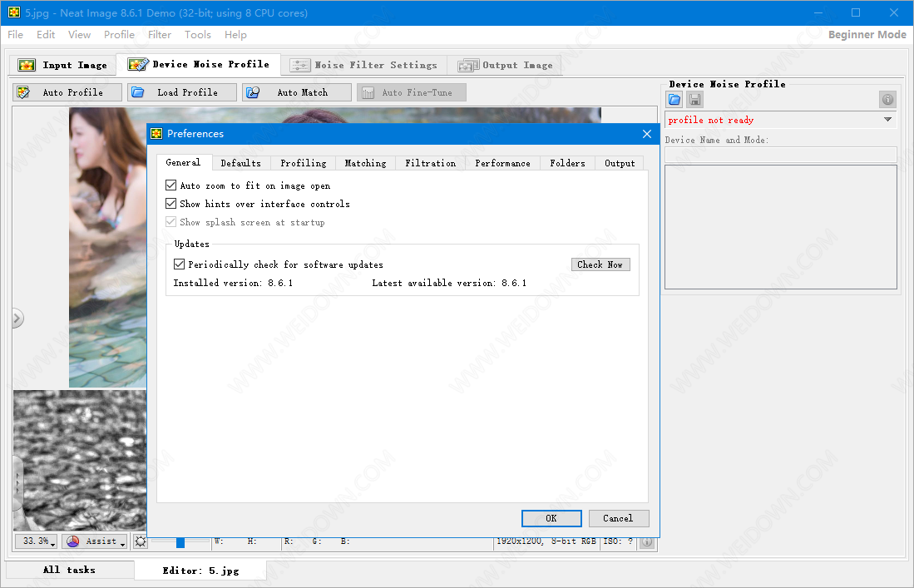Viewport: 914px width, 588px height.
Task: Switch to the Matching preferences tab
Action: (365, 163)
